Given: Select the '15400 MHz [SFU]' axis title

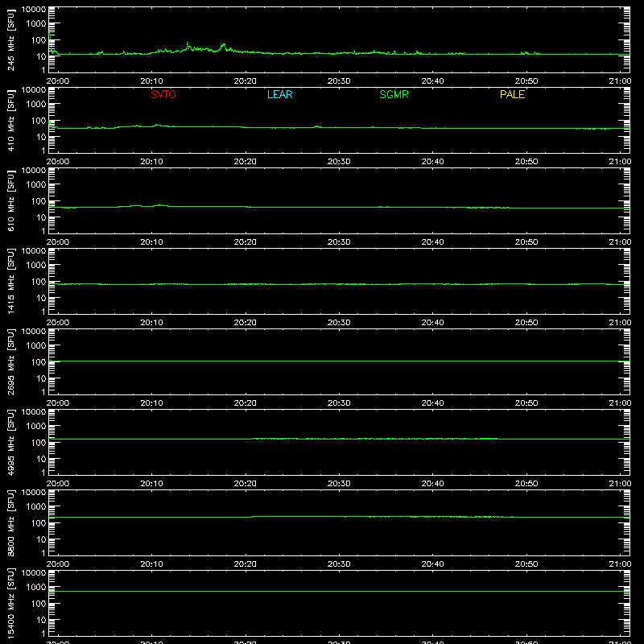Looking at the screenshot, I should pyautogui.click(x=10, y=603).
